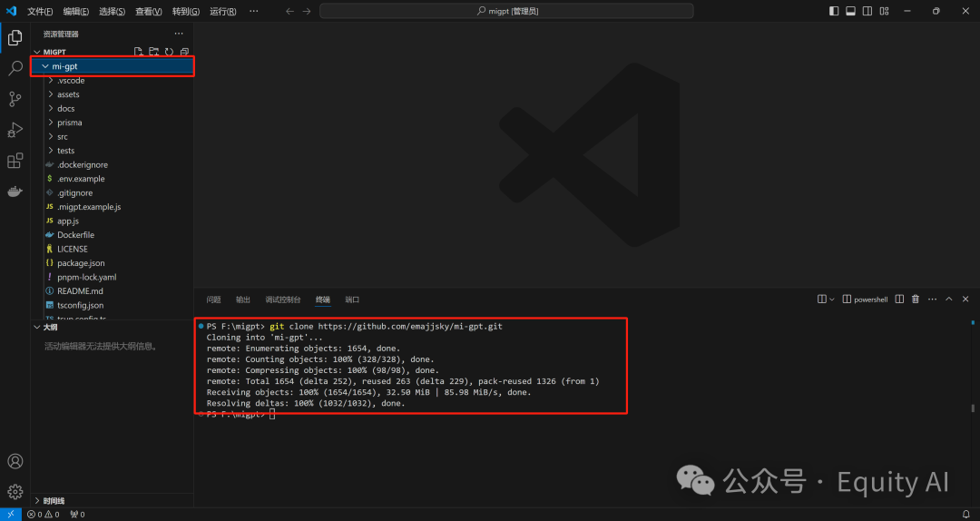980x521 pixels.
Task: Open the Manage gear icon
Action: coord(15,492)
